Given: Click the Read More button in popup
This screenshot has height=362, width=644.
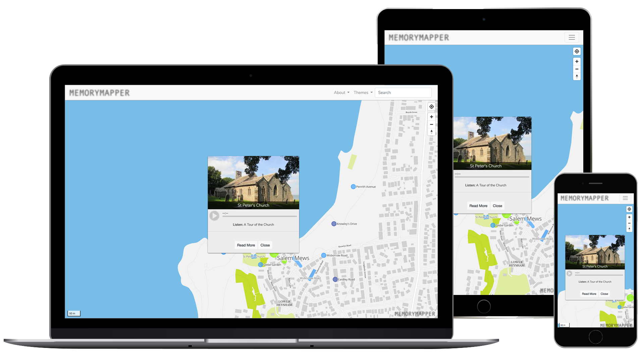Looking at the screenshot, I should pyautogui.click(x=246, y=245).
